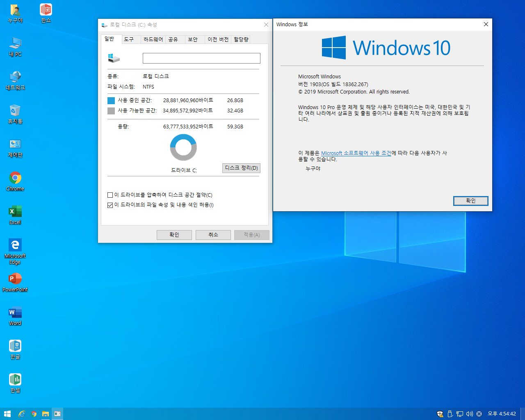The image size is (525, 420).
Task: Launch the Word desktop shortcut
Action: pos(15,316)
